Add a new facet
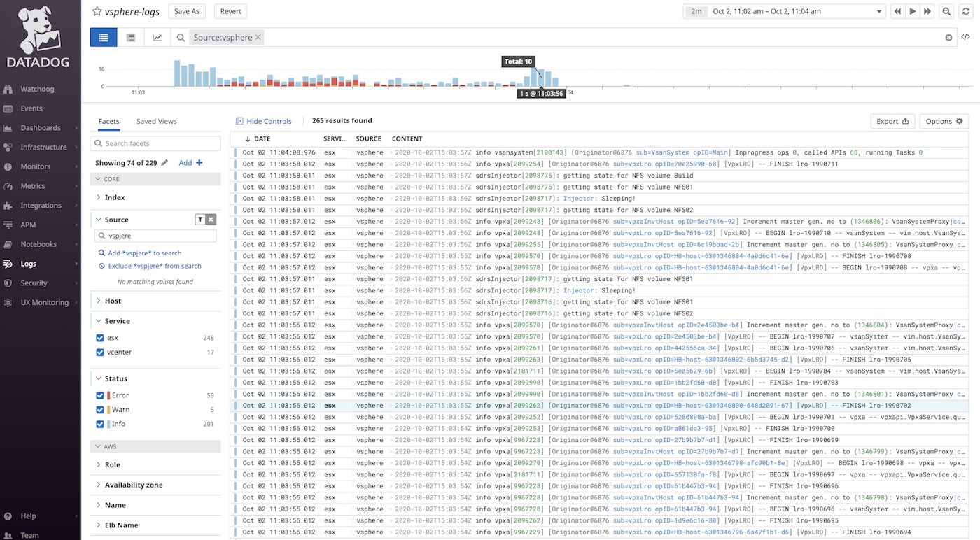980x540 pixels. (190, 163)
